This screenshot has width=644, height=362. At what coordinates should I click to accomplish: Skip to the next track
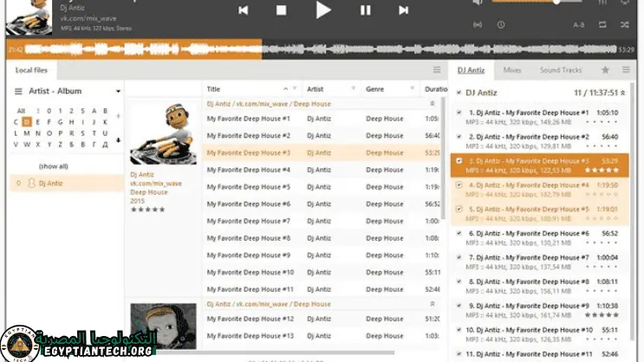coord(403,10)
